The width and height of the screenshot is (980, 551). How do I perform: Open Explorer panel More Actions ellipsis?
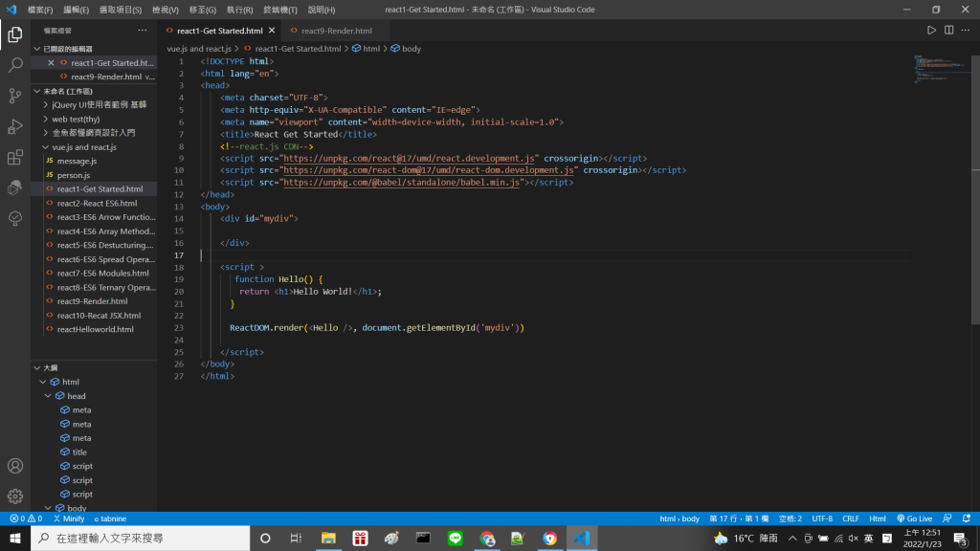click(143, 30)
